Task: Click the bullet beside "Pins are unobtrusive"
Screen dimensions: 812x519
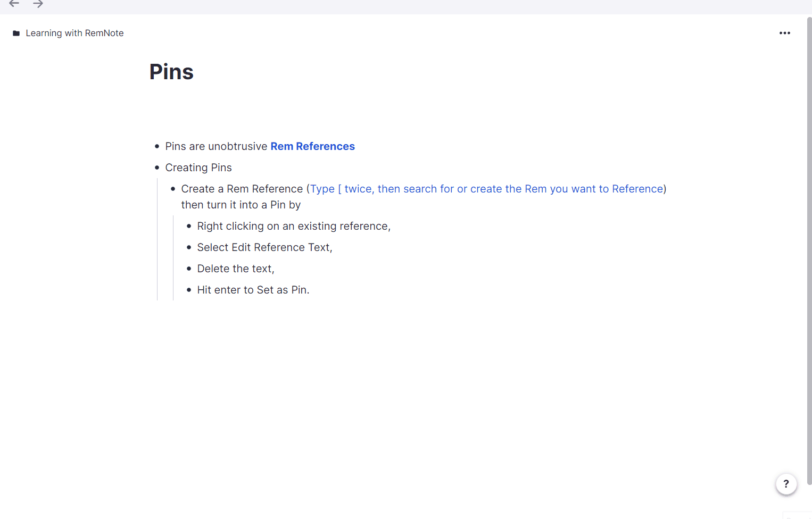Action: point(157,146)
